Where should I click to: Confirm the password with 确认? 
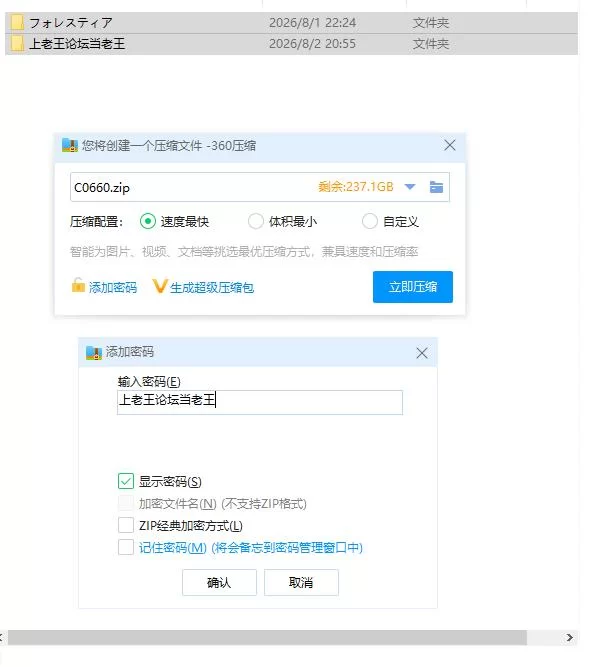219,582
